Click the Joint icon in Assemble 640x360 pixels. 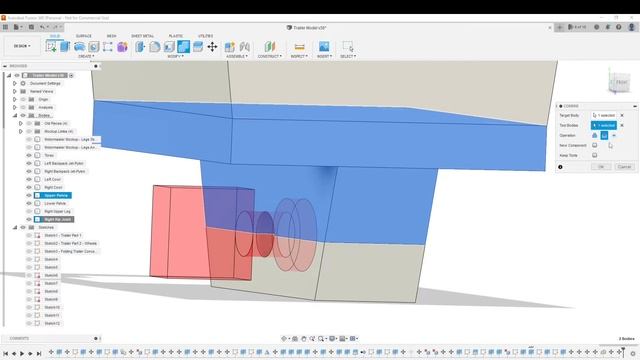pyautogui.click(x=244, y=47)
